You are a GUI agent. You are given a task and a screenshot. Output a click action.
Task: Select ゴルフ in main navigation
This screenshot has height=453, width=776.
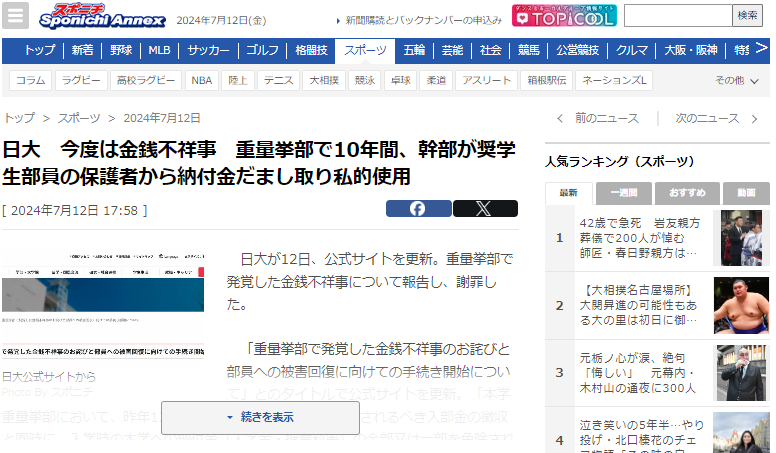pyautogui.click(x=263, y=50)
